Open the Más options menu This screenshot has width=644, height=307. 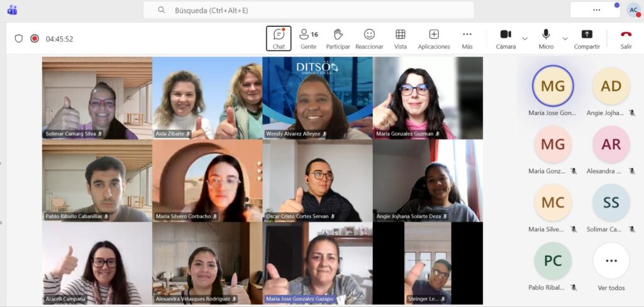pos(467,38)
